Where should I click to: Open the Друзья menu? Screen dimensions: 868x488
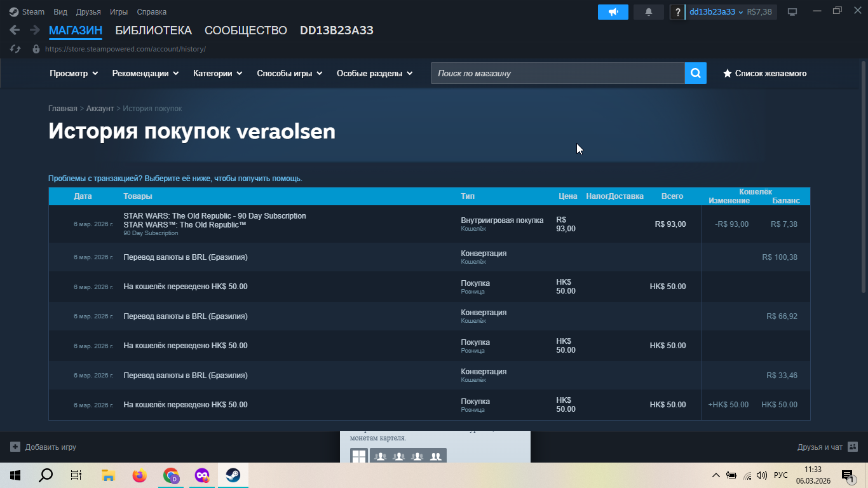coord(88,12)
